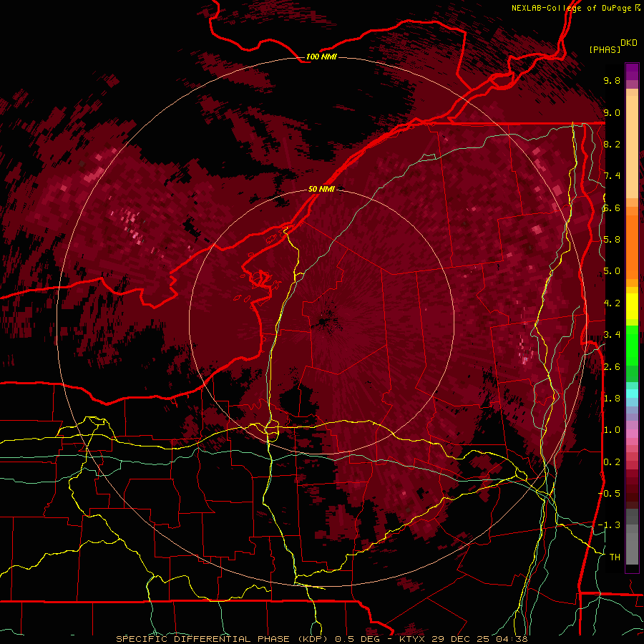Select the 1.8 value on color scale
This screenshot has height=644, width=644.
tap(612, 399)
